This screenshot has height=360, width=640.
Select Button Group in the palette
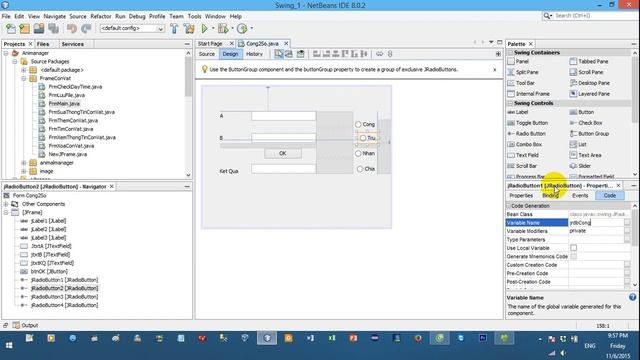[589, 133]
